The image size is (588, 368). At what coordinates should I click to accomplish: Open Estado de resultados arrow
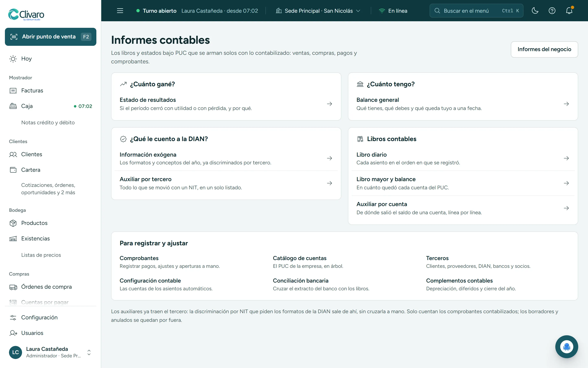pos(330,104)
